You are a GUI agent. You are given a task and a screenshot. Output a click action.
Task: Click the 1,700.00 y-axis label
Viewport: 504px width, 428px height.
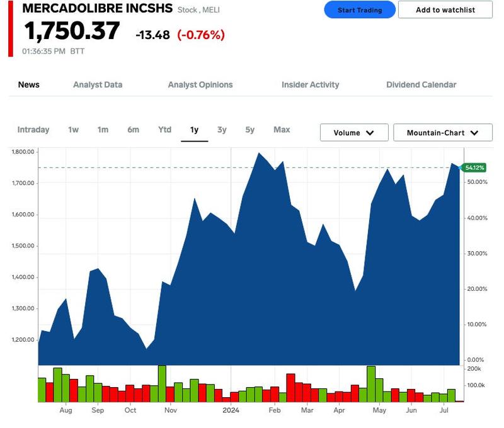[x=23, y=183]
